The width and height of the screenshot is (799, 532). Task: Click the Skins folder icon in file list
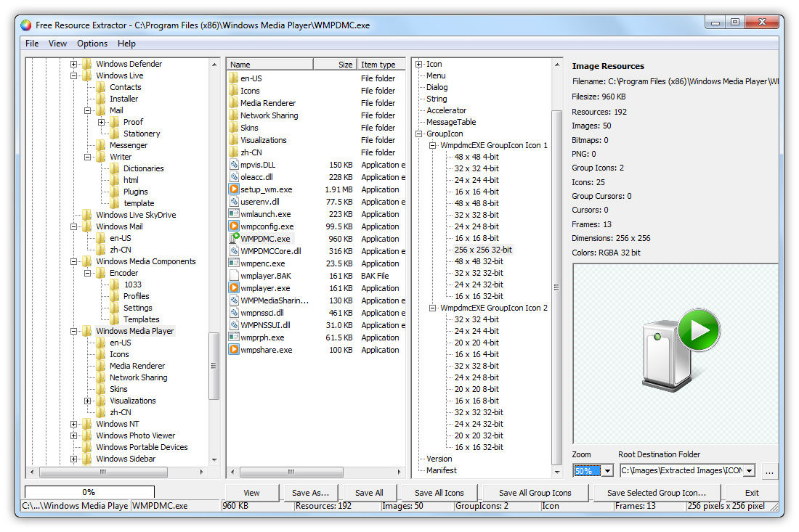pos(234,128)
